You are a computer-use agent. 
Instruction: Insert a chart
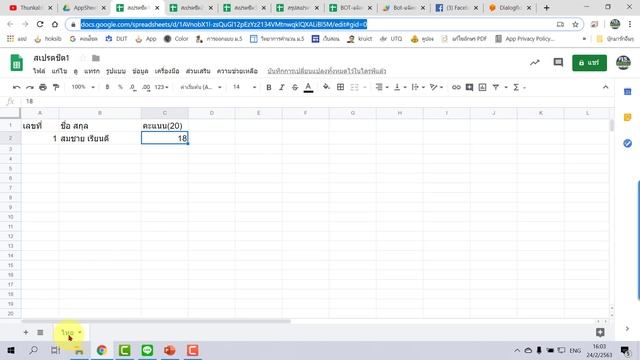[x=482, y=87]
